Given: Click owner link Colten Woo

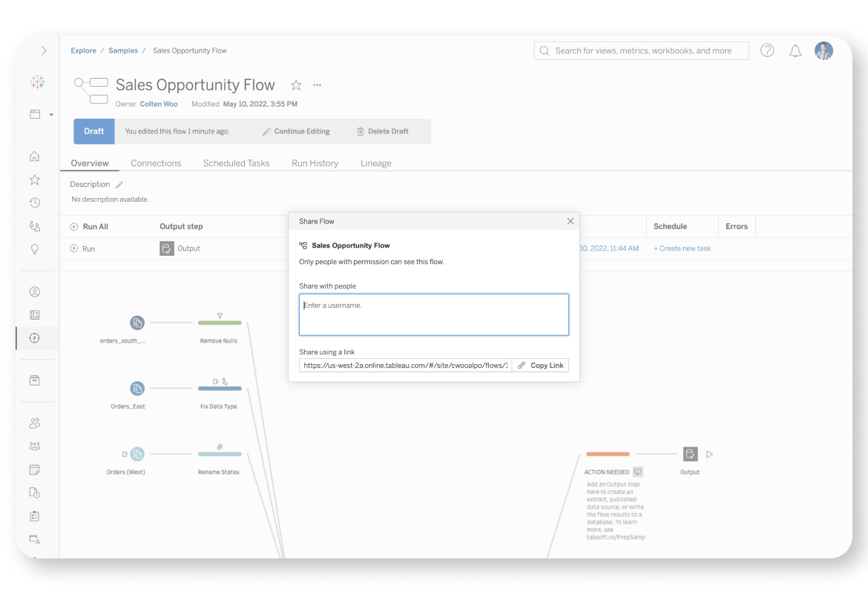Looking at the screenshot, I should 159,104.
